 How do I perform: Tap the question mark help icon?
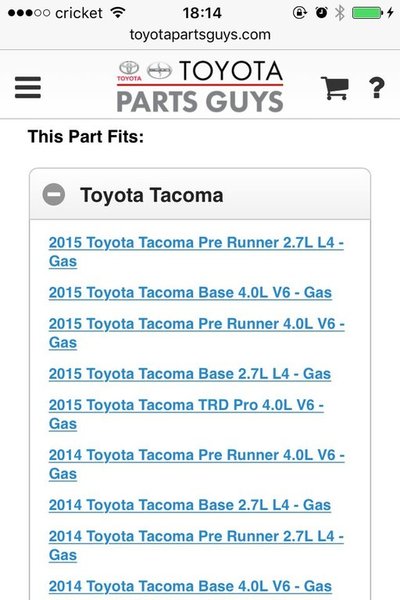tap(377, 88)
